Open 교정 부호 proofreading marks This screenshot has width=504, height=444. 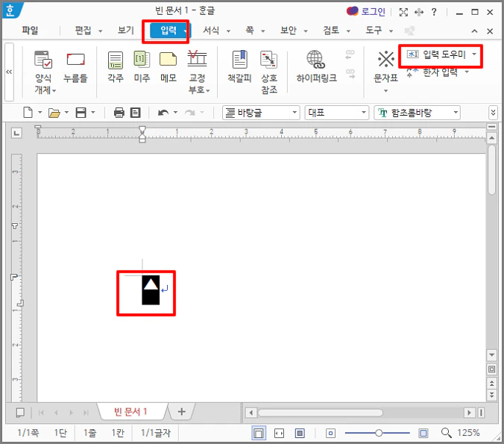[x=198, y=72]
